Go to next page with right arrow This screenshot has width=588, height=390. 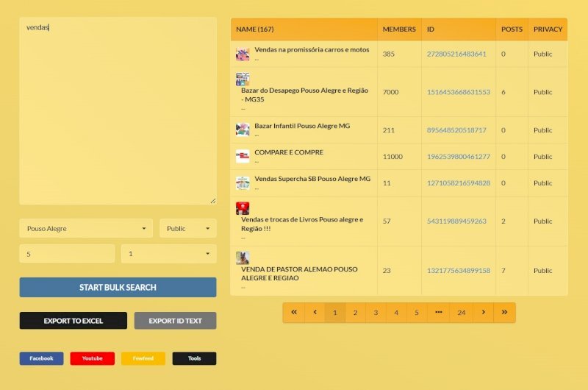(x=483, y=313)
